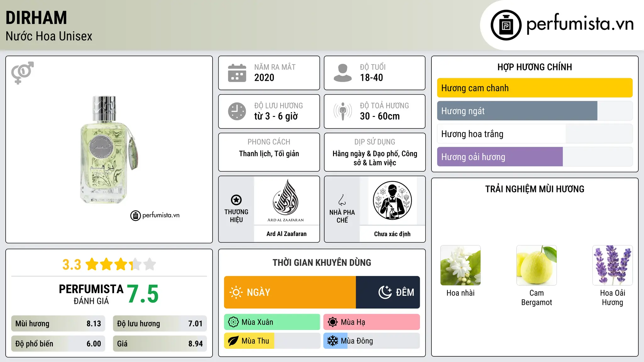Screen dimensions: 644x362
Task: Click the Mùa Hạ season bar
Action: (x=372, y=322)
